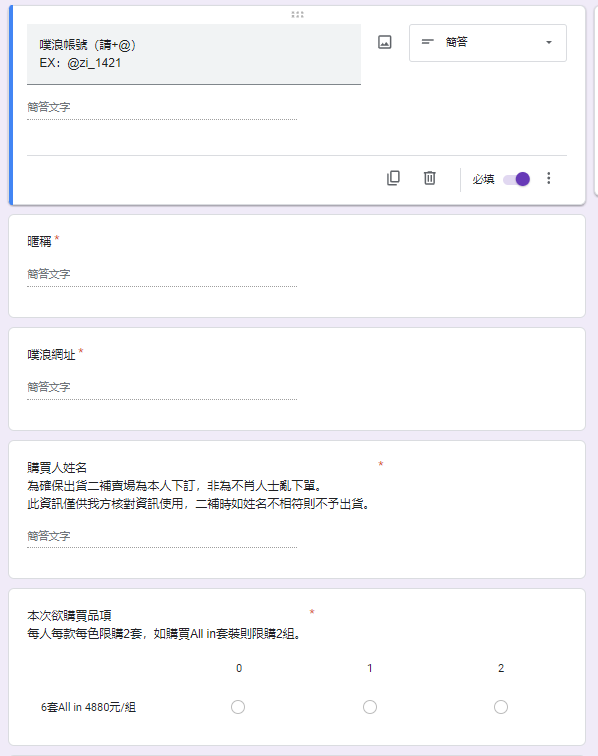Open the 購買人姓名 question for editing
Viewport: 598px width, 756px height.
pos(297,509)
